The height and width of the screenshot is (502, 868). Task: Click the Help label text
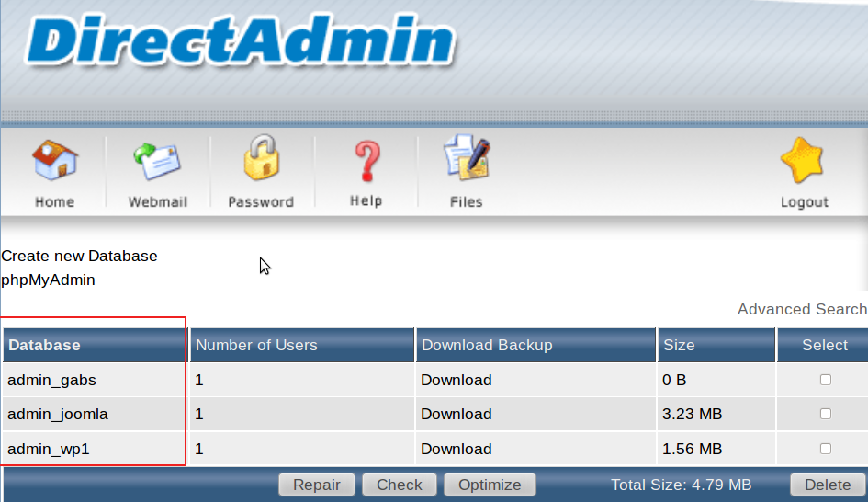click(366, 201)
